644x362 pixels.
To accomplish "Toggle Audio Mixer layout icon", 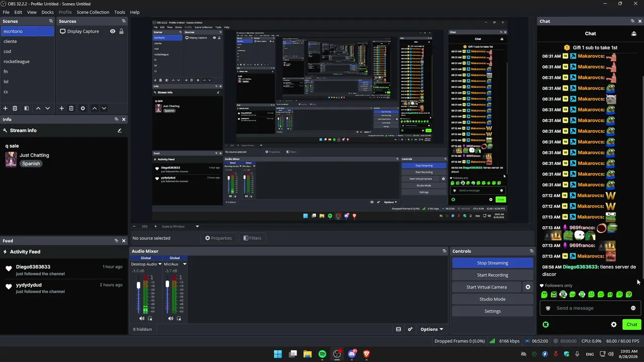I will (398, 329).
